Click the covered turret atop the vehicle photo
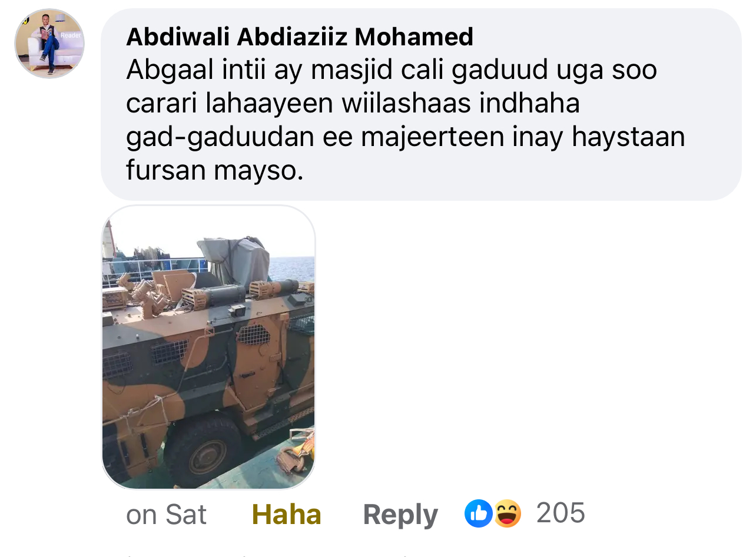The width and height of the screenshot is (756, 557). (234, 261)
